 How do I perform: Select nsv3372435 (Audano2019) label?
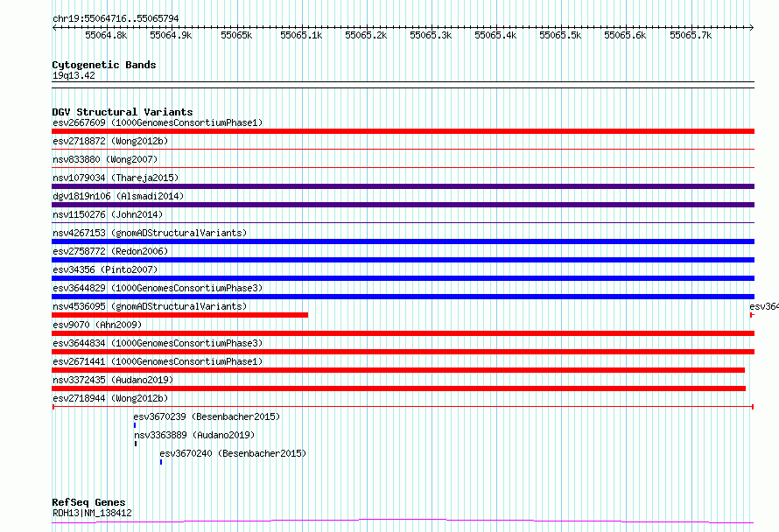click(x=113, y=380)
